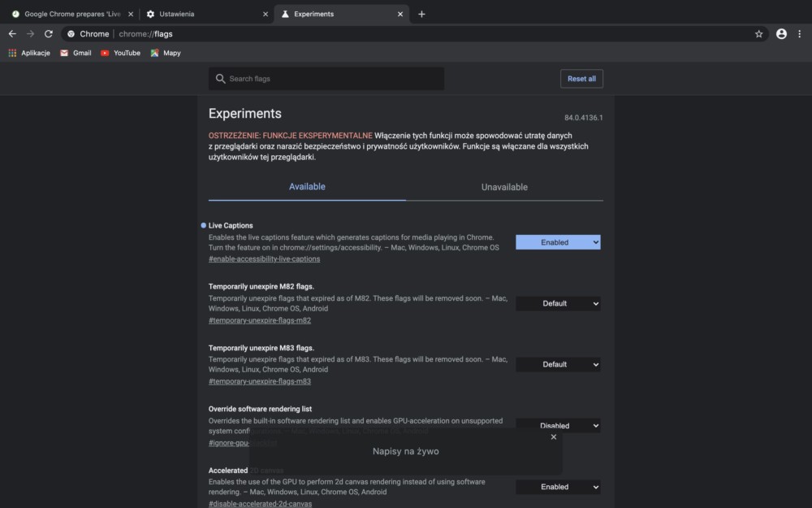Viewport: 812px width, 508px height.
Task: Dismiss the Napisy na żywo caption box
Action: [x=554, y=437]
